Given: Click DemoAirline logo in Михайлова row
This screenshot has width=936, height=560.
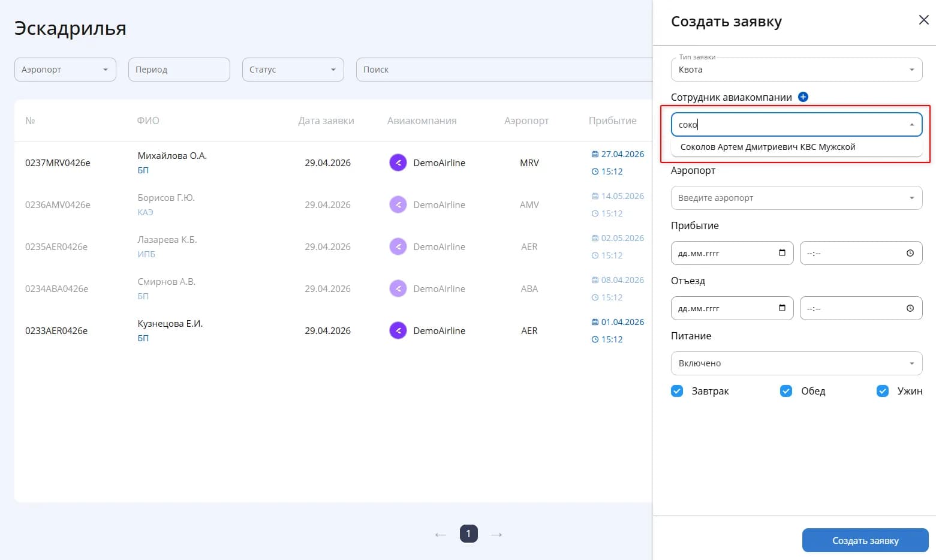Looking at the screenshot, I should click(x=398, y=162).
